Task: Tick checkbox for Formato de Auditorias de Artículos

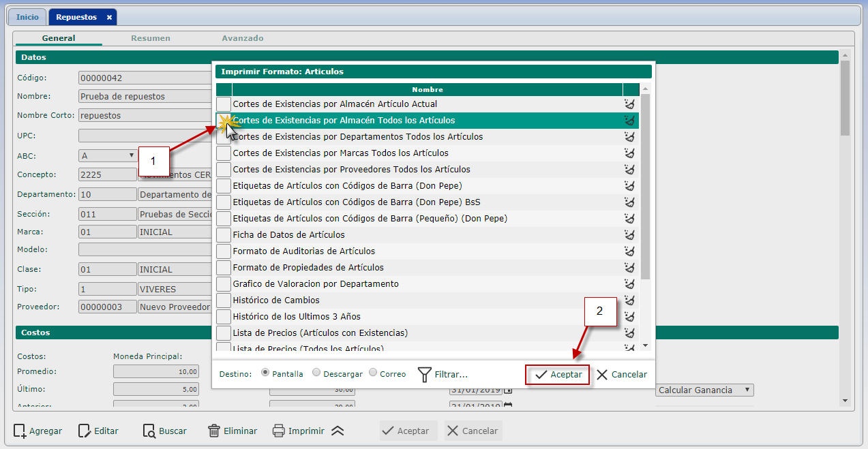Action: coord(224,251)
